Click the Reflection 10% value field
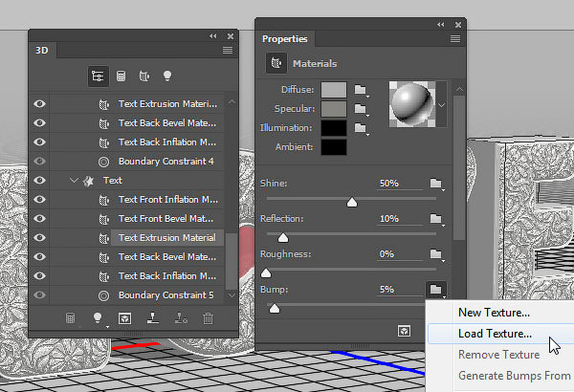The image size is (574, 392). (400, 219)
